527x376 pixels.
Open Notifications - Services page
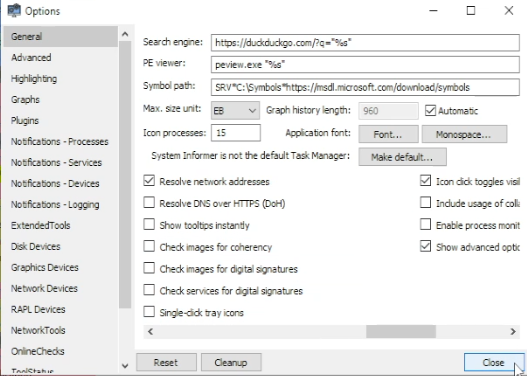tap(61, 163)
